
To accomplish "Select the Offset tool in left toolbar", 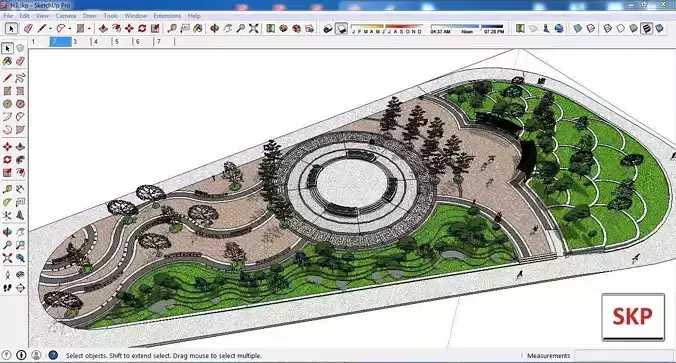I will (20, 172).
